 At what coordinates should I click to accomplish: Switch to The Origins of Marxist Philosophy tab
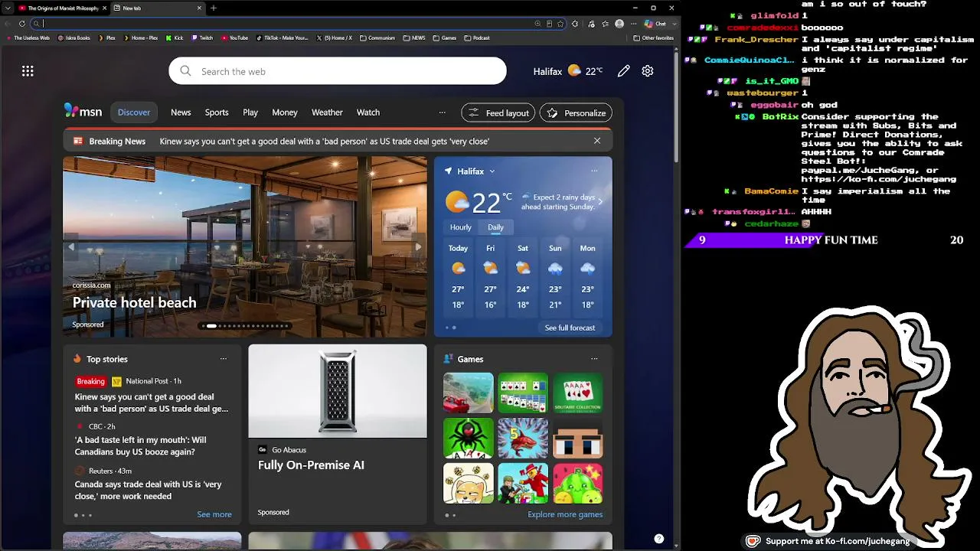pyautogui.click(x=61, y=8)
